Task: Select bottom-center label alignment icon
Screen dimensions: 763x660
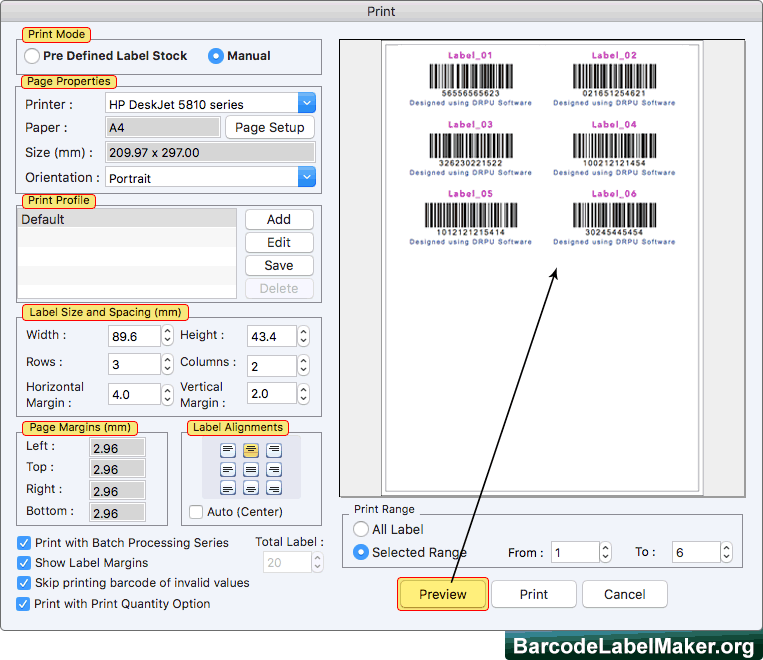Action: click(x=251, y=488)
